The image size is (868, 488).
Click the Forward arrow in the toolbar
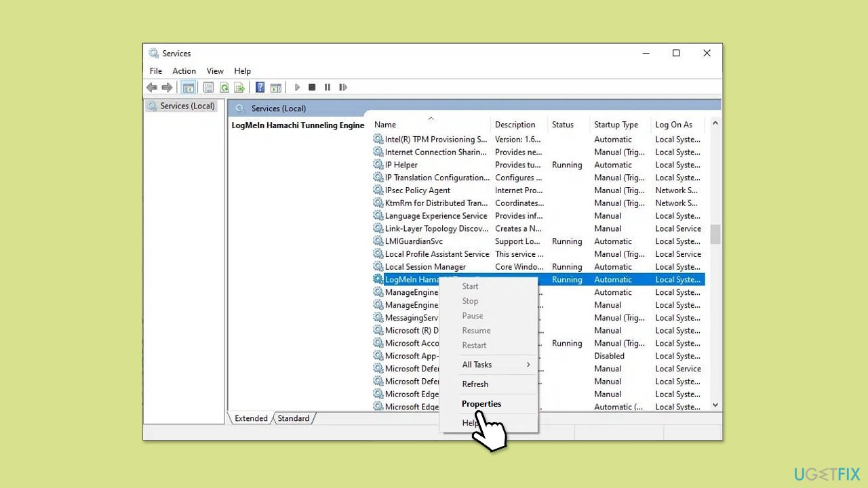click(x=167, y=87)
